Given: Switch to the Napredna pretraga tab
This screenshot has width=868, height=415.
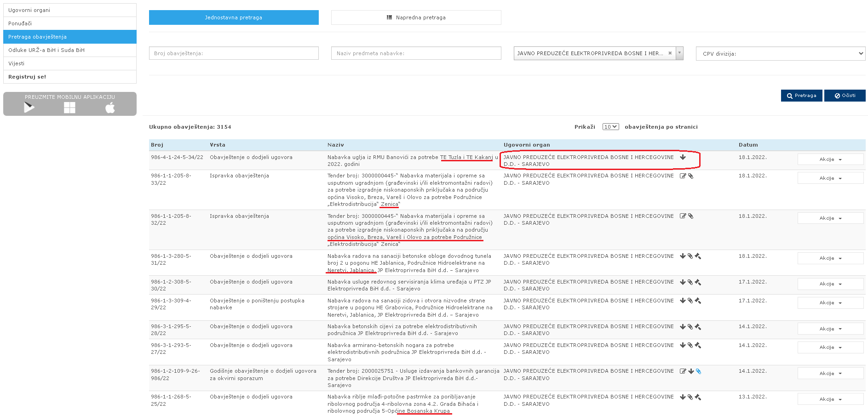Looking at the screenshot, I should (x=416, y=17).
